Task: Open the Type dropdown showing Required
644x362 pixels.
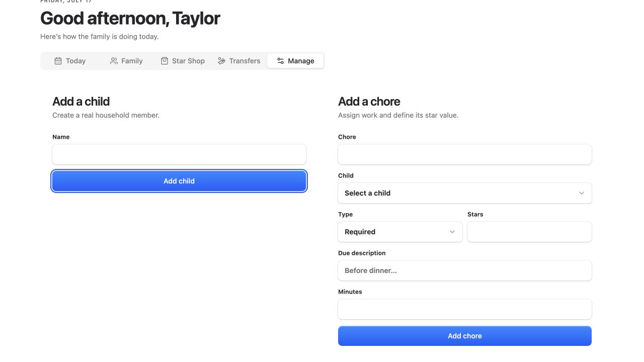Action: (x=400, y=232)
